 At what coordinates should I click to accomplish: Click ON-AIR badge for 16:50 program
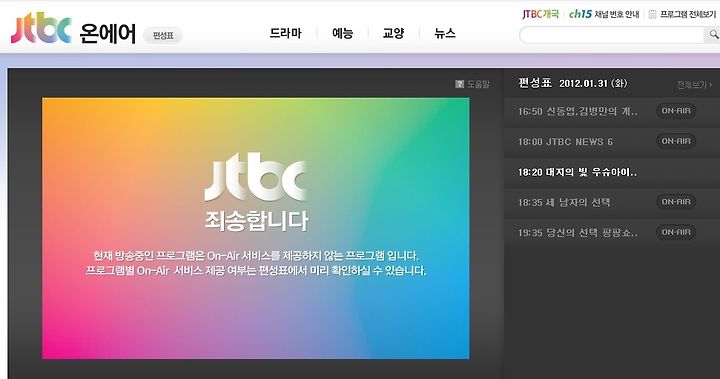point(676,111)
